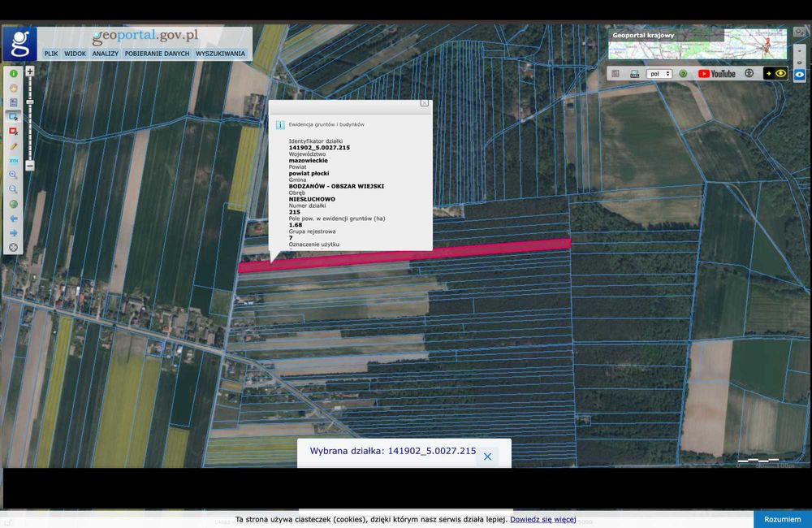This screenshot has height=528, width=812.
Task: Go to next map view arrow
Action: (13, 233)
